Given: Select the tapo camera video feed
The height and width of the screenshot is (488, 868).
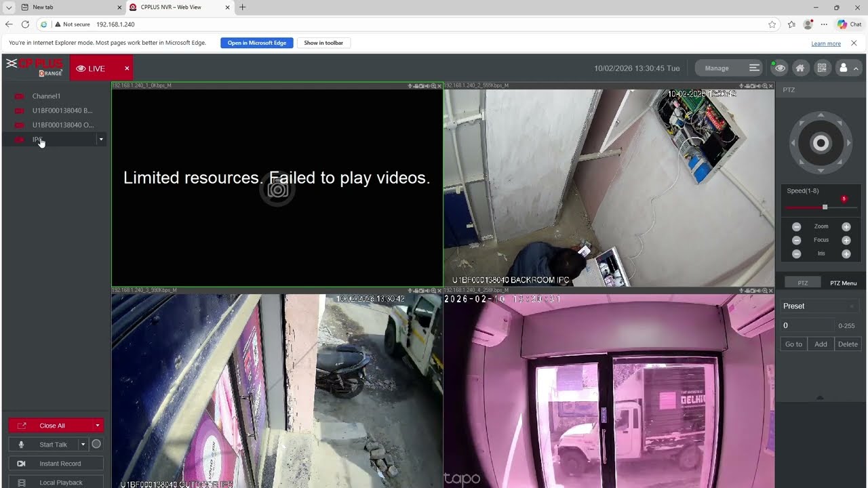Looking at the screenshot, I should [x=609, y=391].
